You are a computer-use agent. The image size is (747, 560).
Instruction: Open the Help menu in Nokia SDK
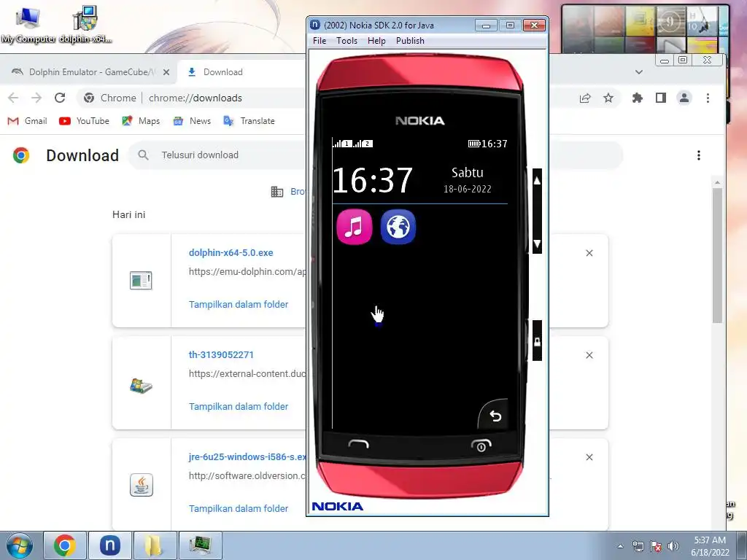pyautogui.click(x=376, y=41)
